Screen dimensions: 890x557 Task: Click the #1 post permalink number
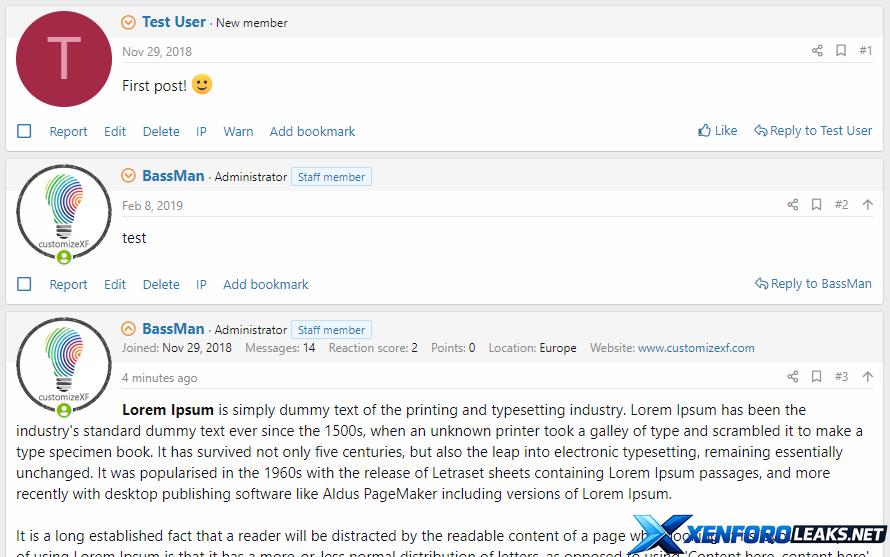(x=866, y=51)
